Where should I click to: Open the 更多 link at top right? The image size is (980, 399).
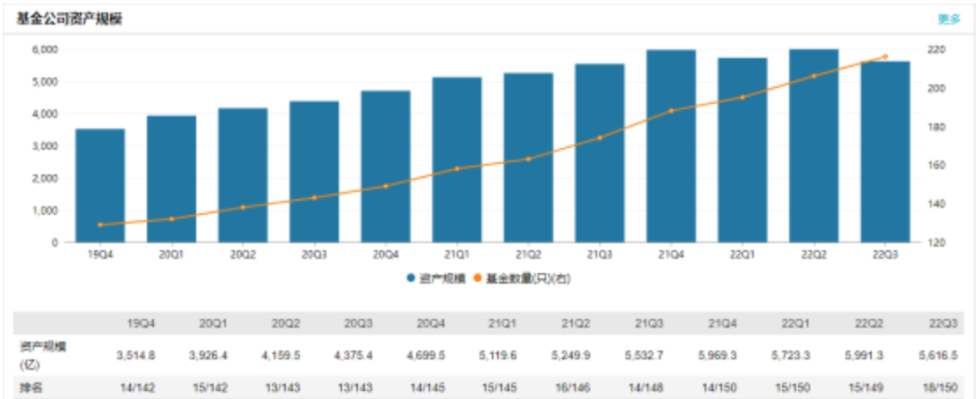click(x=949, y=18)
